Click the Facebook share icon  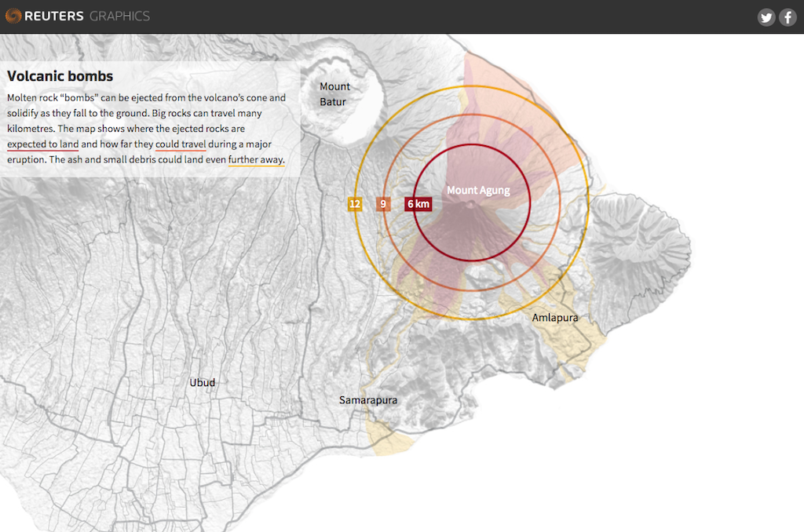pos(788,17)
